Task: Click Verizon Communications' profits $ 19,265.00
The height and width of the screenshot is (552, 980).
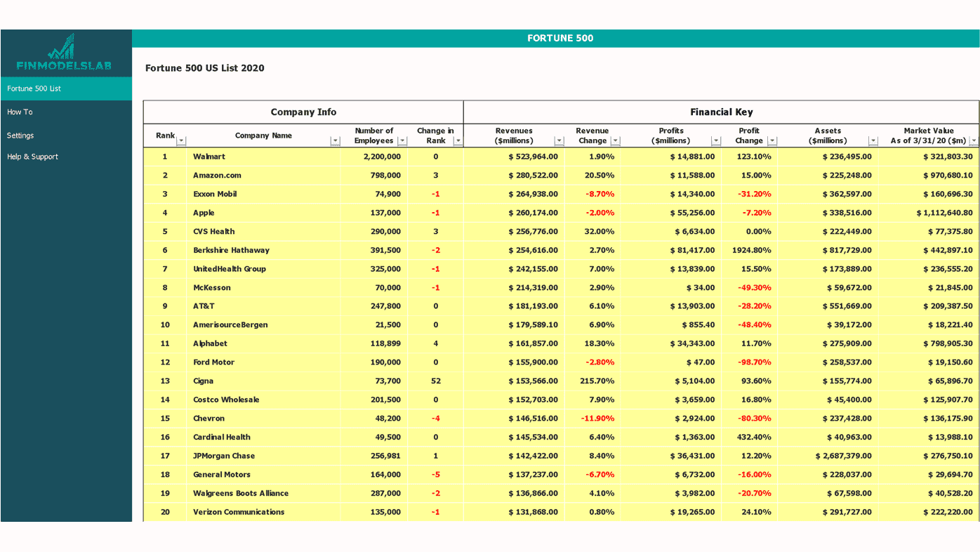Action: (x=692, y=512)
